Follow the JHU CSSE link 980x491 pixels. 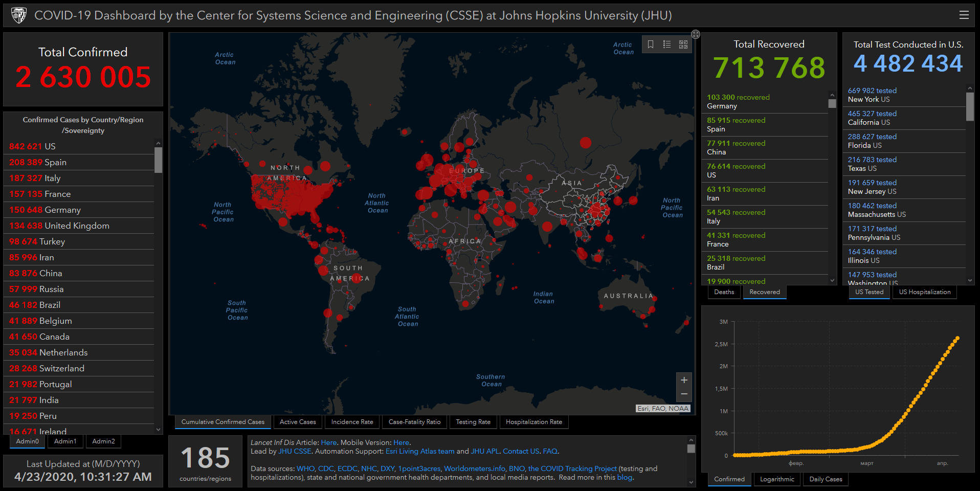[295, 451]
